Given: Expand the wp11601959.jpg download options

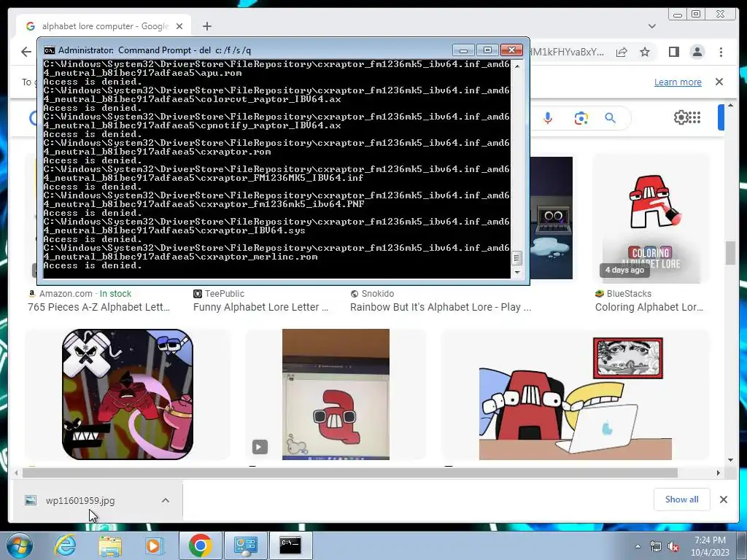Looking at the screenshot, I should pyautogui.click(x=166, y=500).
